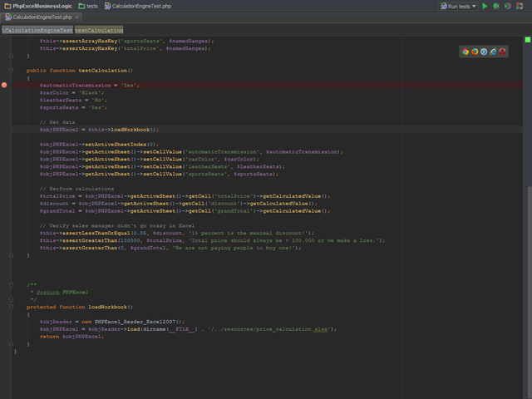Click fold end marker below @return comment
The image size is (532, 399).
(11, 299)
